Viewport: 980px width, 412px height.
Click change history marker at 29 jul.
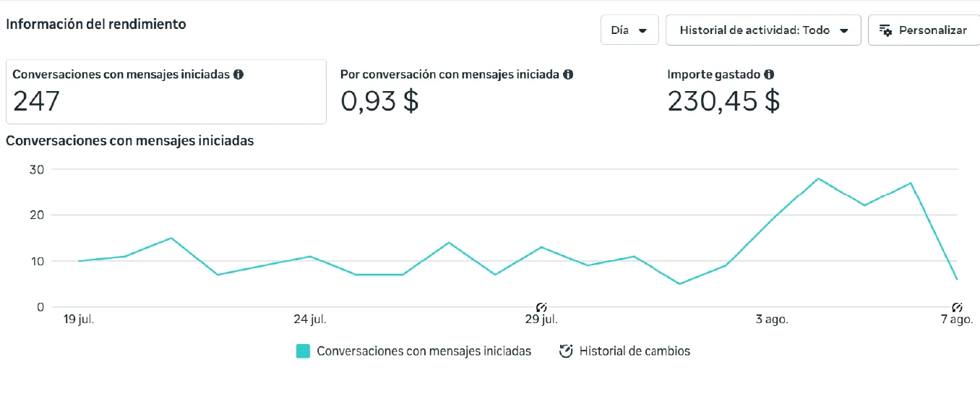click(x=541, y=308)
